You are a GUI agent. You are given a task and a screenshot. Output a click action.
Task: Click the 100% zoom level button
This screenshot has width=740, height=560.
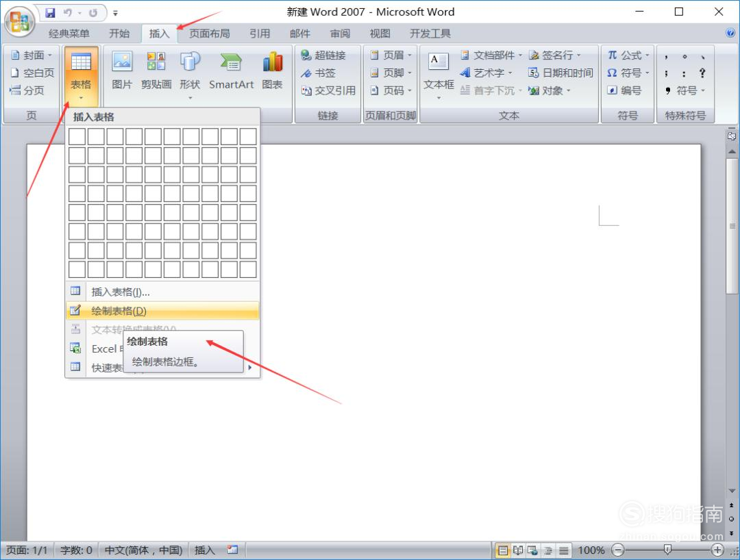[x=591, y=550]
